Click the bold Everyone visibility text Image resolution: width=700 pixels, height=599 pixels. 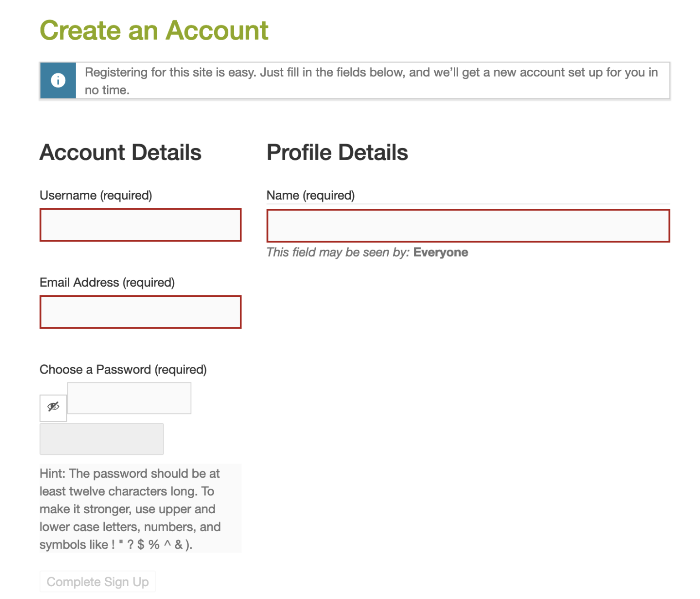pyautogui.click(x=441, y=253)
